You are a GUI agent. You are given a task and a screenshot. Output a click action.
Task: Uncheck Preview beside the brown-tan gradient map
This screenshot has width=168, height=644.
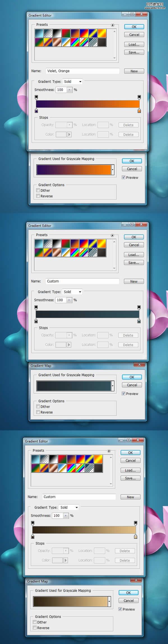[120, 609]
